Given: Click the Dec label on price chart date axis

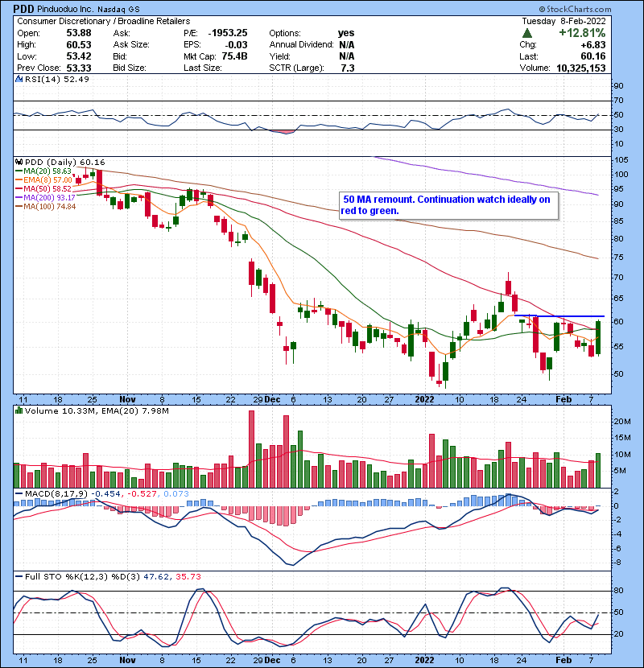Looking at the screenshot, I should point(272,400).
